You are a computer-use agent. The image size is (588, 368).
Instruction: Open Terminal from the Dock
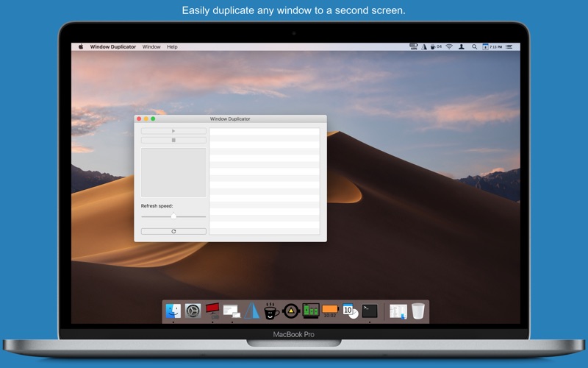[x=370, y=311]
